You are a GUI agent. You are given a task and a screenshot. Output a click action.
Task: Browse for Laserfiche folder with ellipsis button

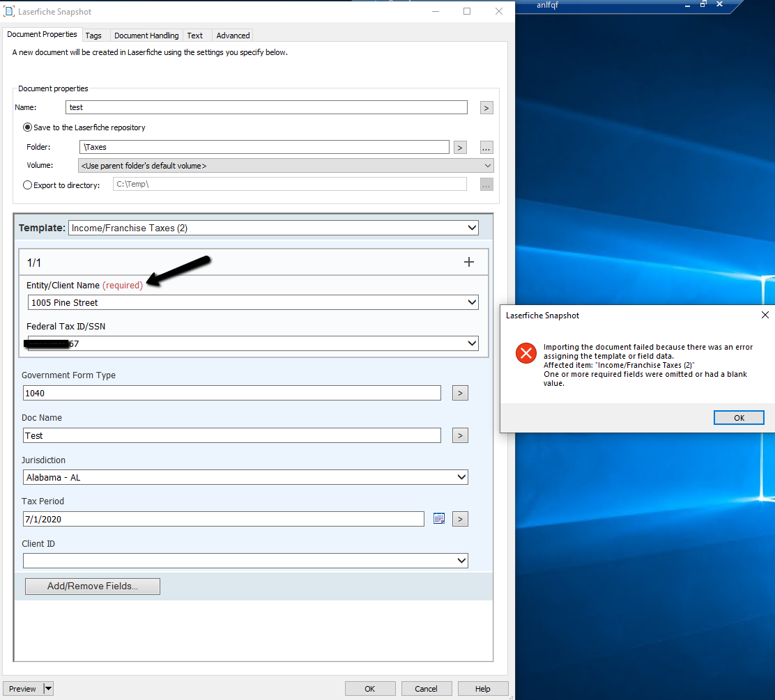click(x=486, y=147)
